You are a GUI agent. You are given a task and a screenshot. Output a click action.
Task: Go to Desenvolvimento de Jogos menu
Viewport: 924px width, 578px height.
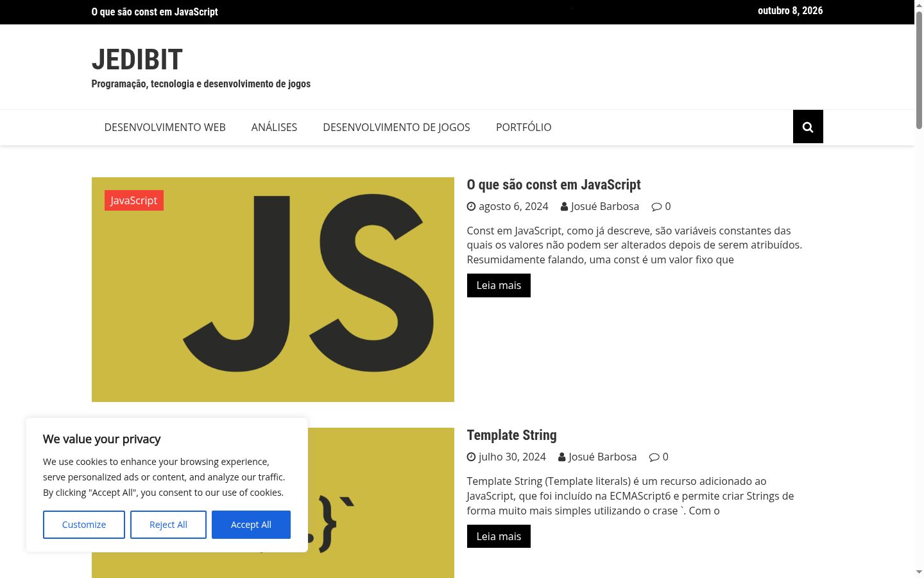pyautogui.click(x=397, y=127)
